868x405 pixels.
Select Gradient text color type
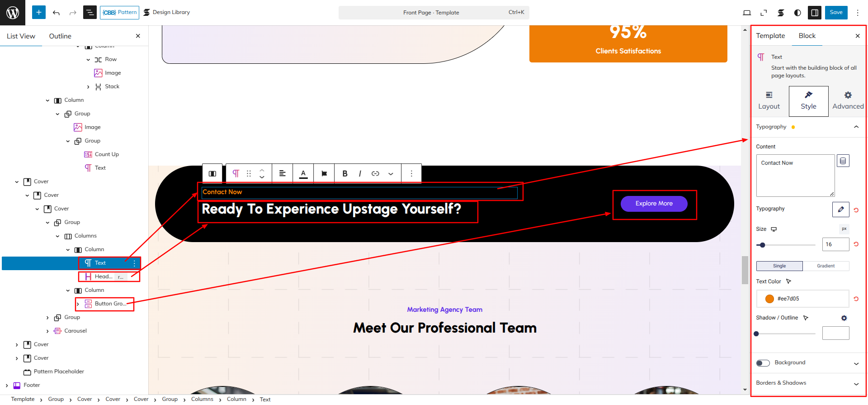826,266
